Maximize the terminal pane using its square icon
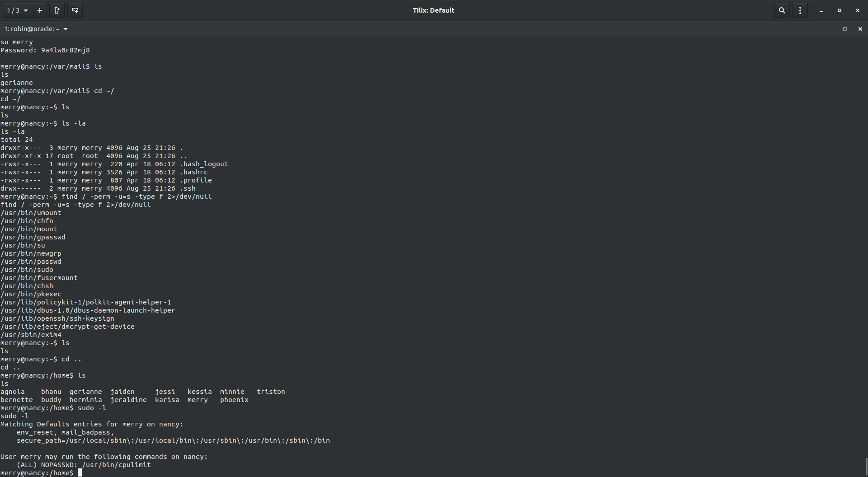 pyautogui.click(x=844, y=29)
